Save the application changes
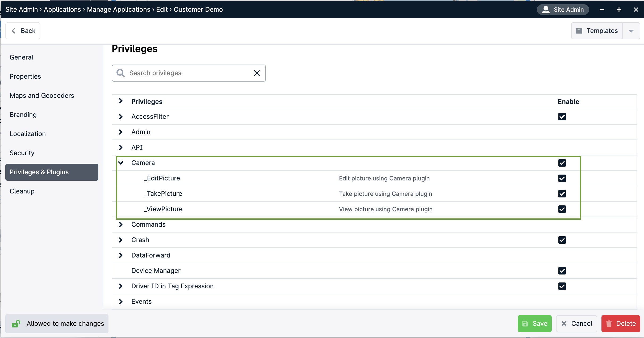 click(534, 323)
